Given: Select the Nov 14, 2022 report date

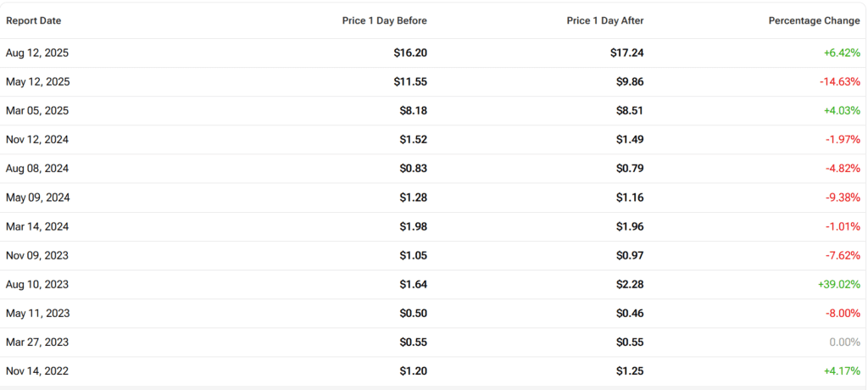Looking at the screenshot, I should coord(37,370).
